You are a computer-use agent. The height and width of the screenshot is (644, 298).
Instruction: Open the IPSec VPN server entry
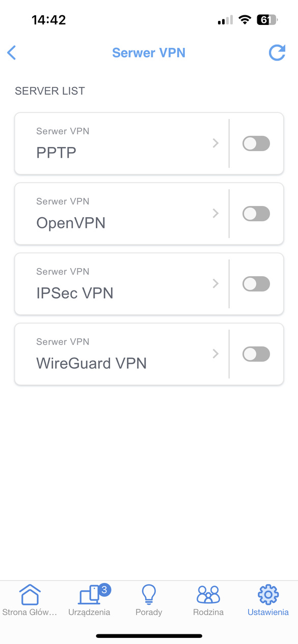pos(122,284)
